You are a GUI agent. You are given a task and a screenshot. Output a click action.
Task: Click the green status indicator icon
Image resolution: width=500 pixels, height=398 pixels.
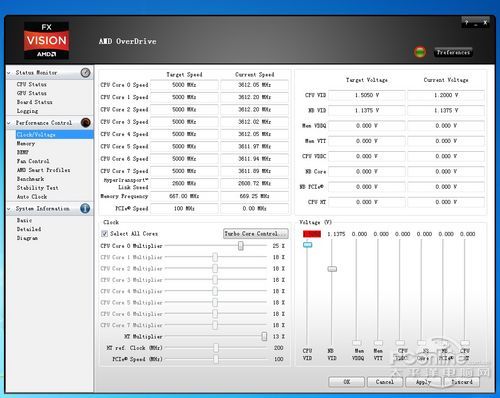tap(420, 52)
